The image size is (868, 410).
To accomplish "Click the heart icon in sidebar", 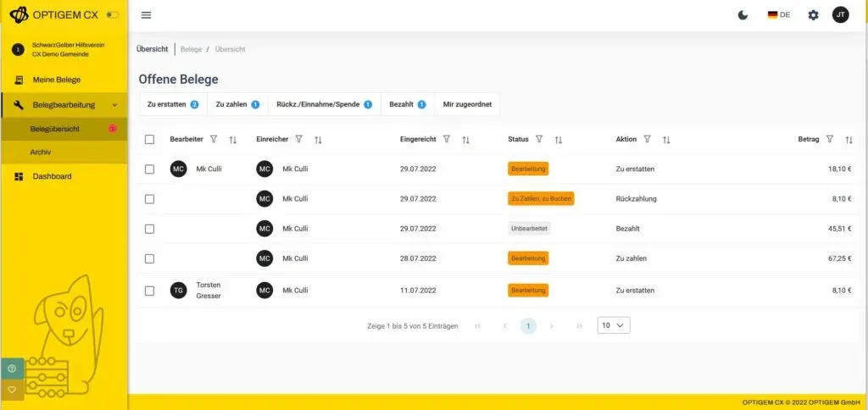I will point(12,390).
